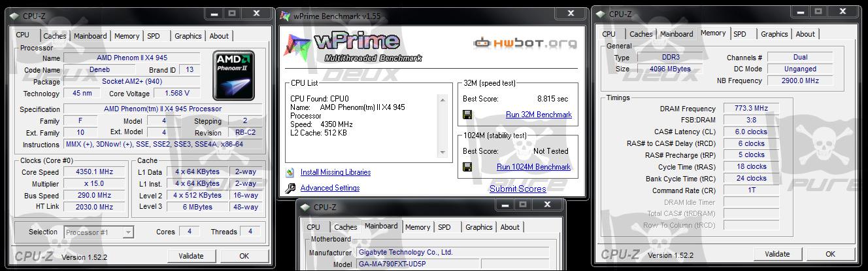Switch to Caches tab in left CPU-Z window
The image size is (868, 271).
(x=55, y=37)
